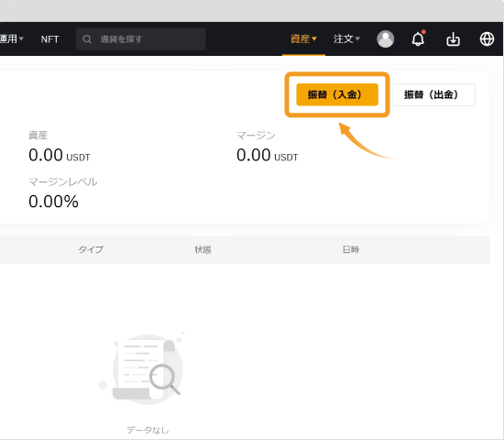Click the タイプ column header

click(x=91, y=249)
